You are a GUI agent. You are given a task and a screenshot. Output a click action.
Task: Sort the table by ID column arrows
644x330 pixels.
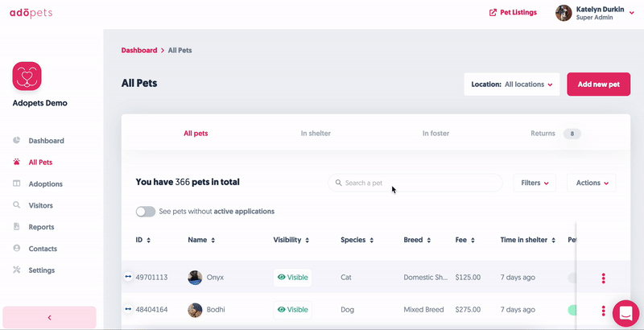(148, 240)
